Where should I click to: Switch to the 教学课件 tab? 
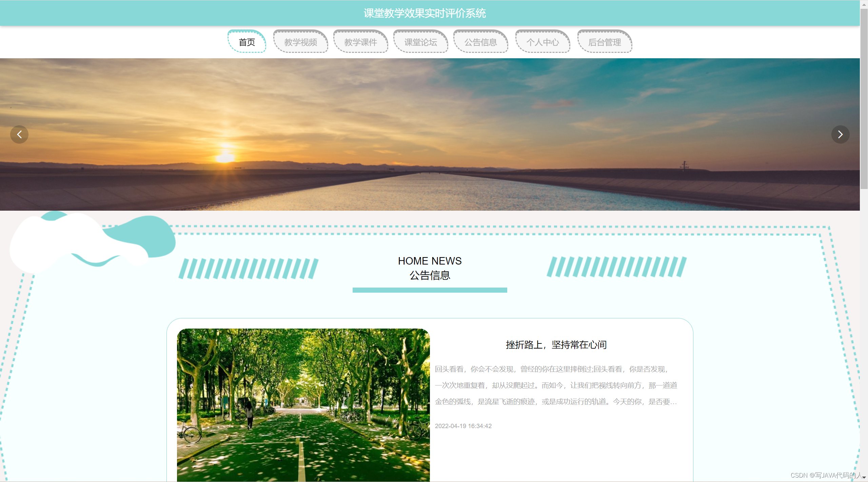(361, 42)
